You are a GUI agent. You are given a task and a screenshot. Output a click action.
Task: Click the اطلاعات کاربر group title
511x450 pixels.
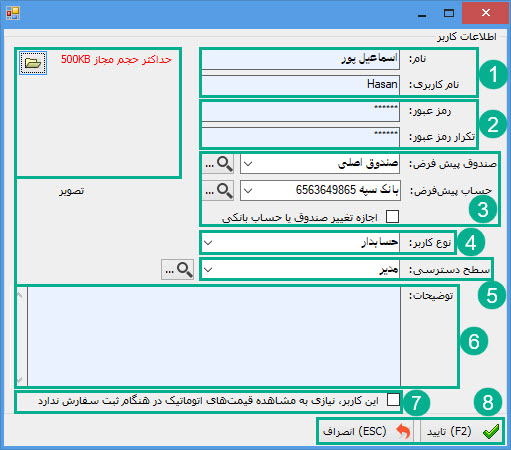[x=467, y=37]
